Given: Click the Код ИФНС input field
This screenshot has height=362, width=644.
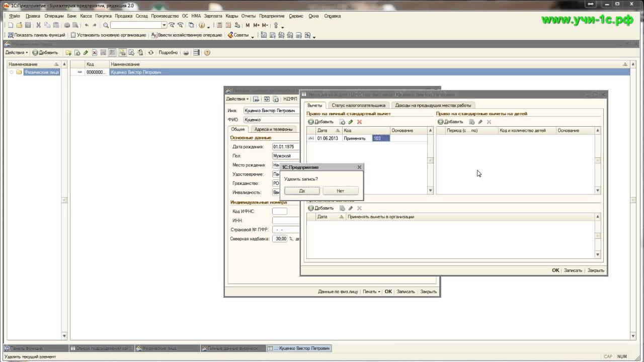Looking at the screenshot, I should point(279,212).
